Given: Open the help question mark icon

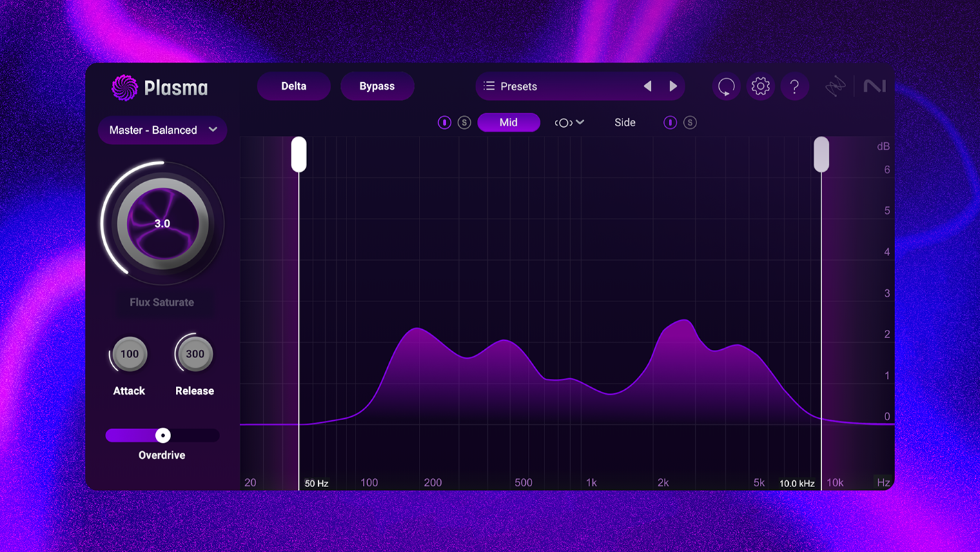Looking at the screenshot, I should (x=794, y=86).
